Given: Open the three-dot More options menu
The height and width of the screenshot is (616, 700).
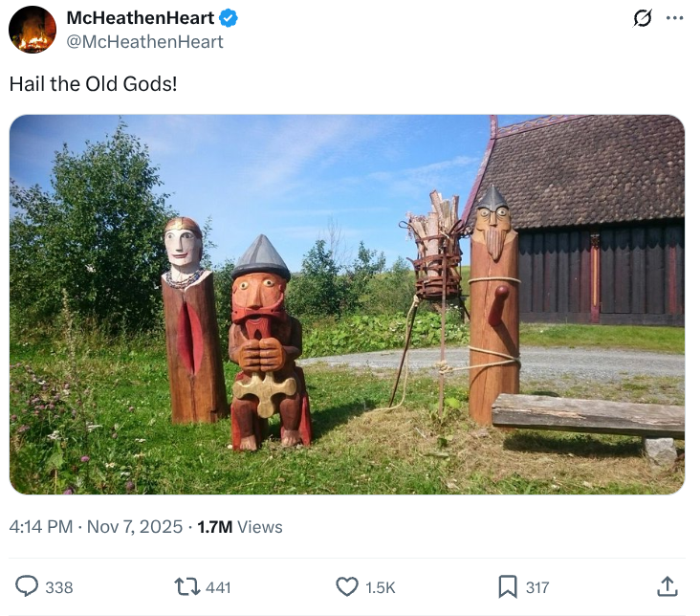Looking at the screenshot, I should (675, 18).
